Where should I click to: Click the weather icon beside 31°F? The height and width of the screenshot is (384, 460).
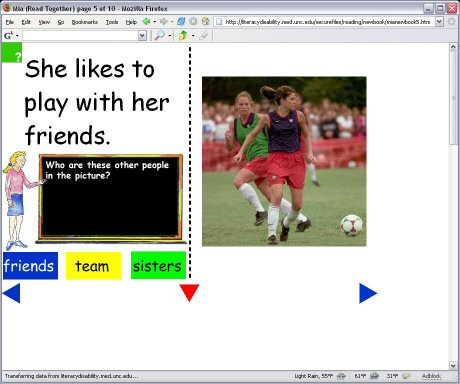tap(406, 376)
